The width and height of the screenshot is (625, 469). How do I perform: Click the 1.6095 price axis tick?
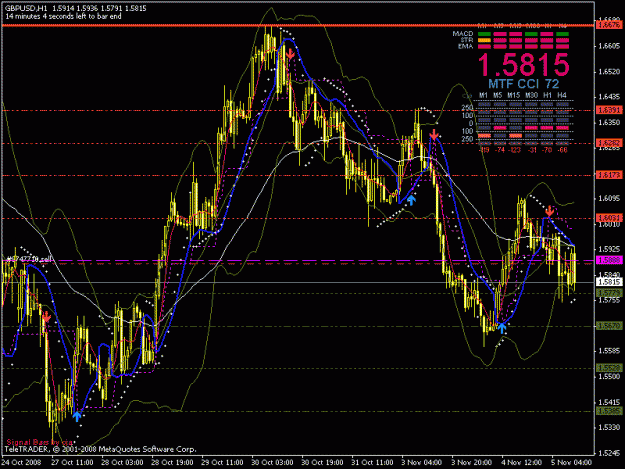609,198
